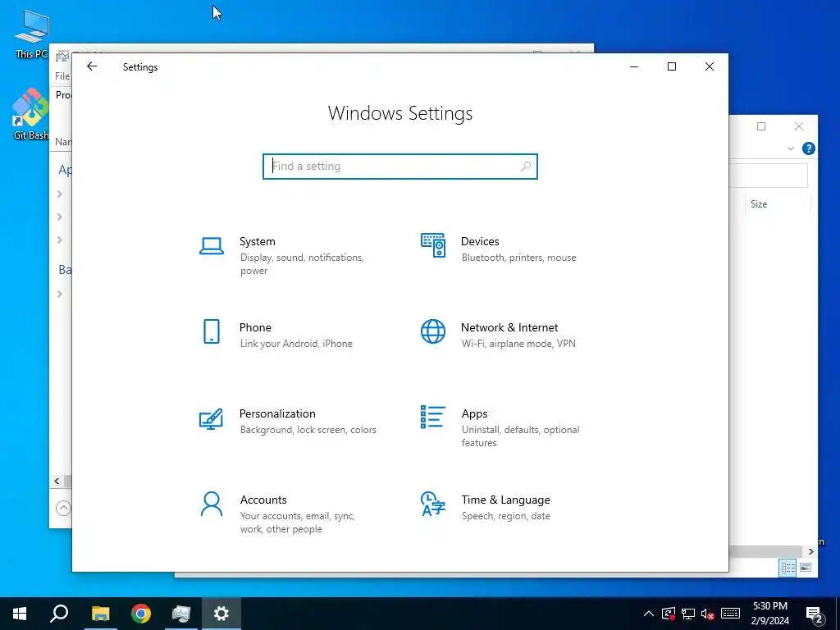Click 'Link your Android, iPhone' description
The width and height of the screenshot is (840, 630).
click(x=296, y=344)
